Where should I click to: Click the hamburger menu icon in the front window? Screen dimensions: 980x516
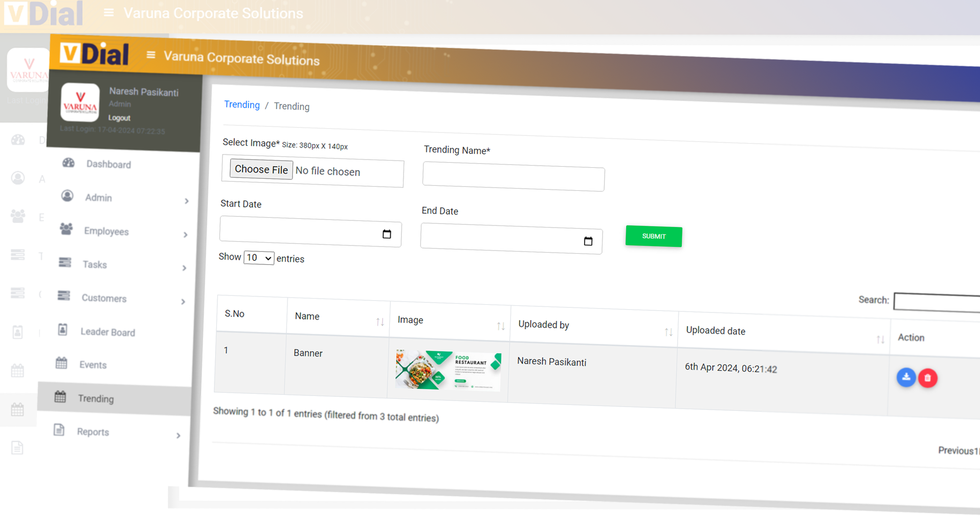point(150,54)
